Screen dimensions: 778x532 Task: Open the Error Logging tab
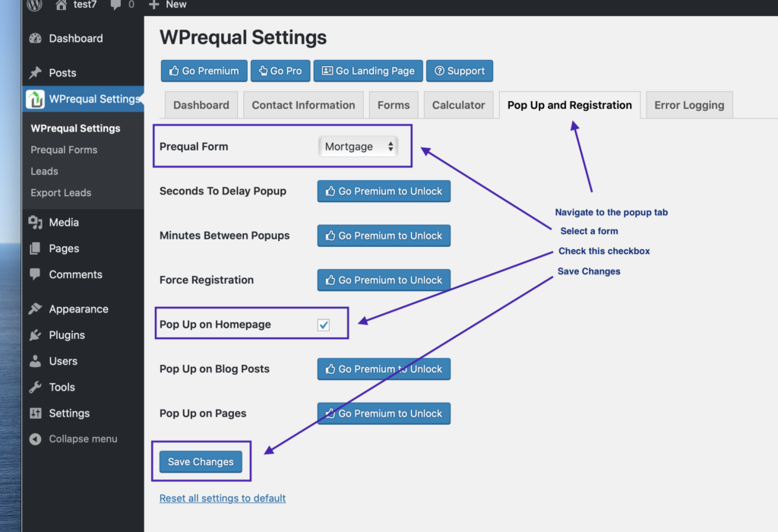click(x=689, y=105)
